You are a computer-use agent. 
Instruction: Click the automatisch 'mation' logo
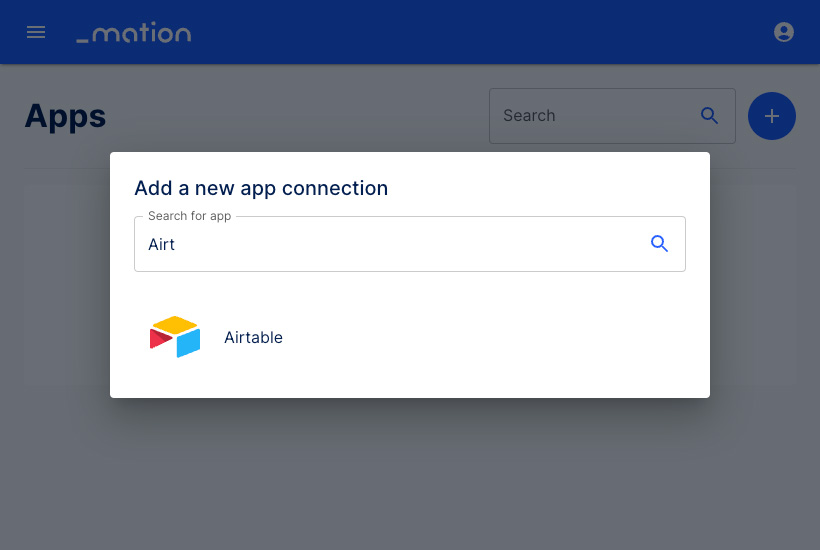tap(134, 32)
